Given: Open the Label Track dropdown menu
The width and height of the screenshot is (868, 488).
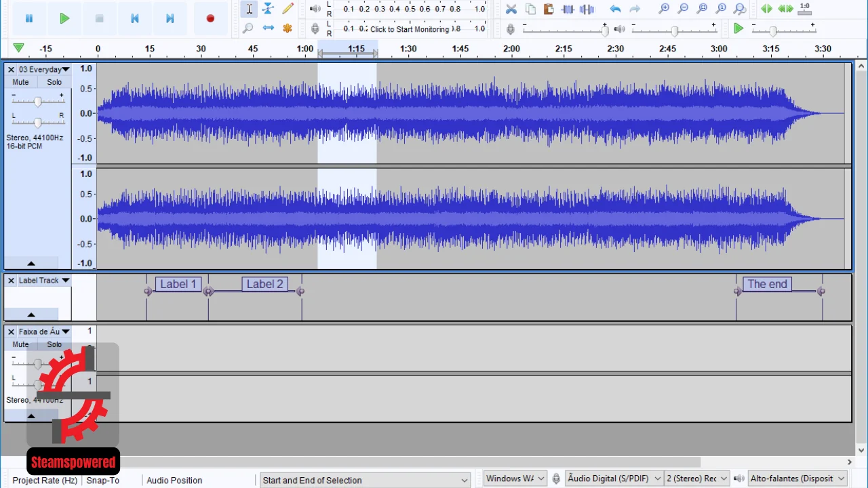Looking at the screenshot, I should (x=65, y=281).
